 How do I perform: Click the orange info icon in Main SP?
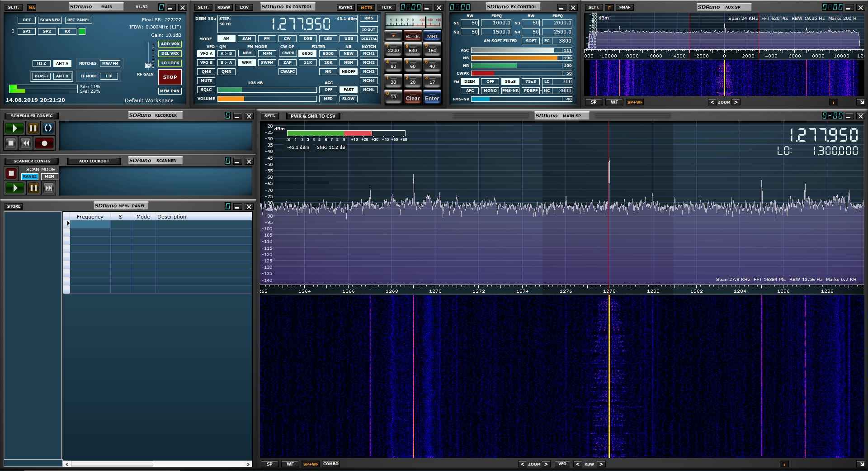[784, 464]
